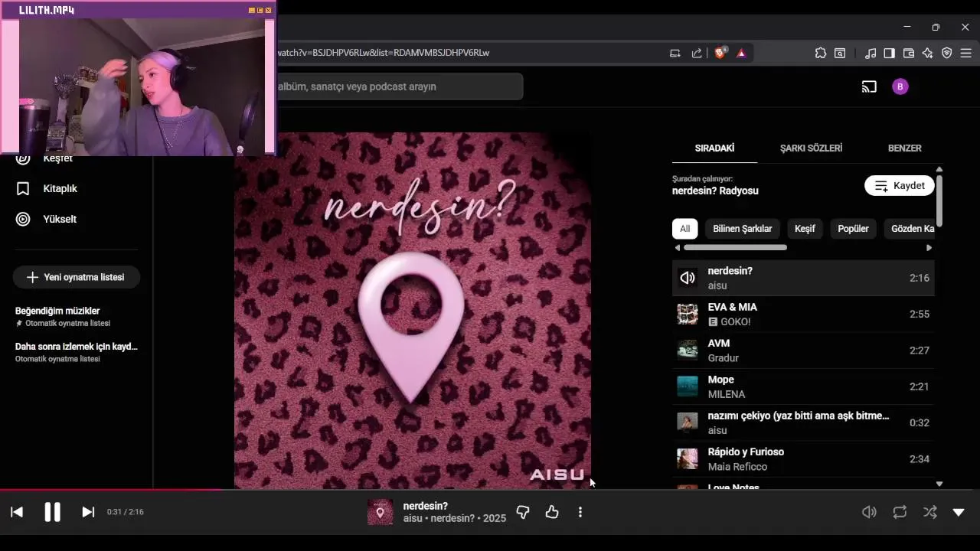Switch to the BENZER tab
The height and width of the screenshot is (551, 980).
click(x=904, y=148)
